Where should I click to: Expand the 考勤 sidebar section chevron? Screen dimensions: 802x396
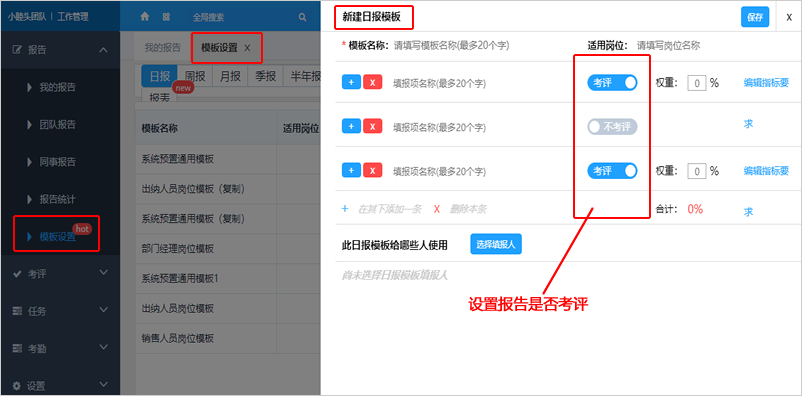coord(103,347)
